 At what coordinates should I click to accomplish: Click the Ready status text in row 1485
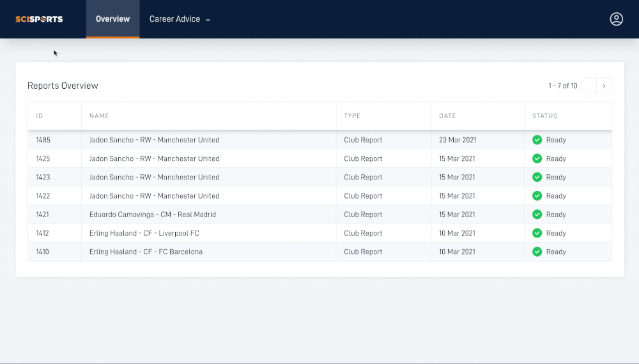557,140
